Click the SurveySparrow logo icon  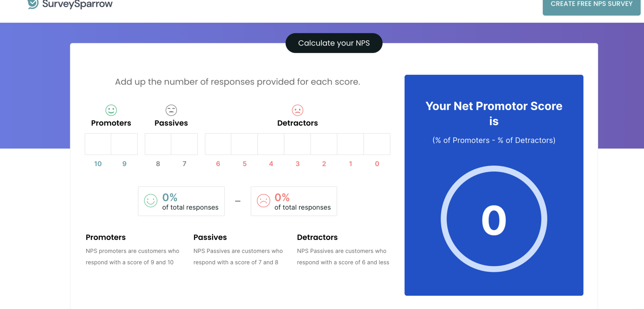(32, 4)
